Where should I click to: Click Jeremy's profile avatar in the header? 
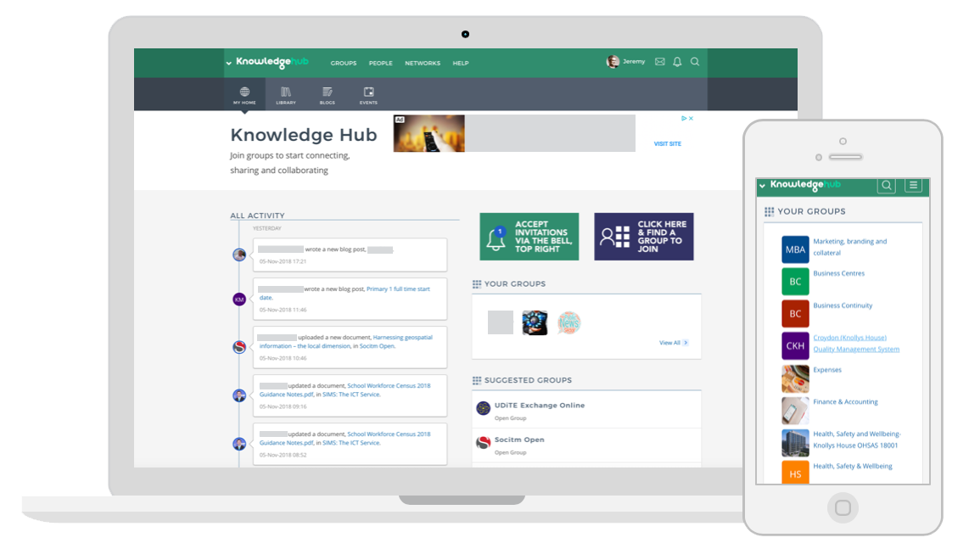pyautogui.click(x=613, y=62)
